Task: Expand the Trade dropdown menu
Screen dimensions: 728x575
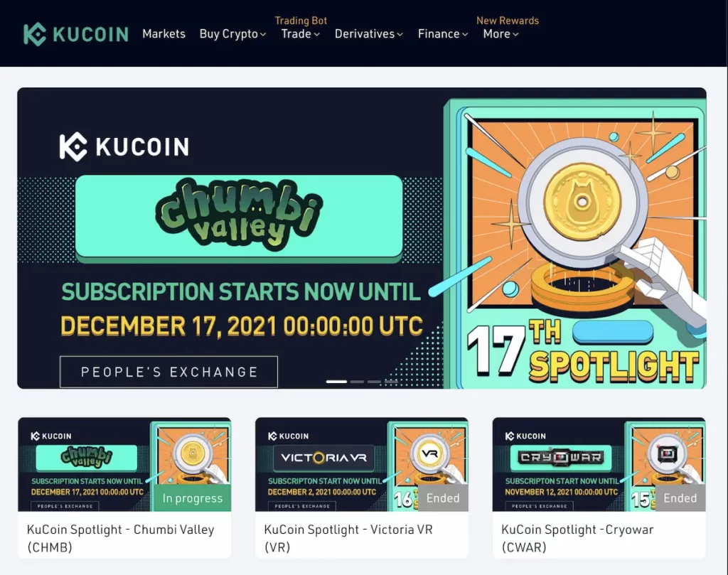Action: tap(301, 34)
